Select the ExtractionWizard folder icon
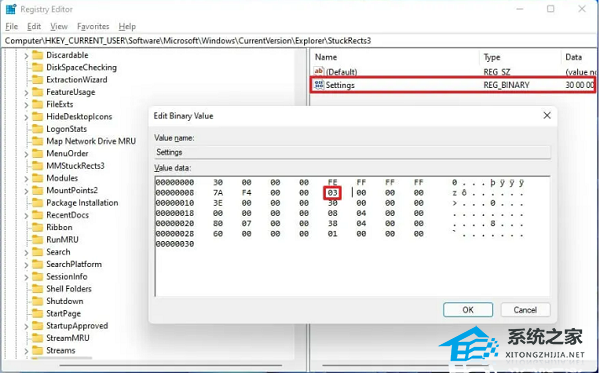The width and height of the screenshot is (600, 373). click(38, 80)
